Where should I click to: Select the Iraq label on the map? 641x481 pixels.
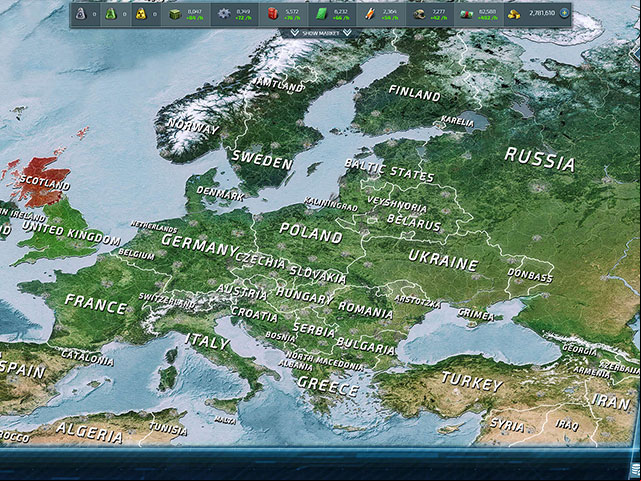pos(567,425)
